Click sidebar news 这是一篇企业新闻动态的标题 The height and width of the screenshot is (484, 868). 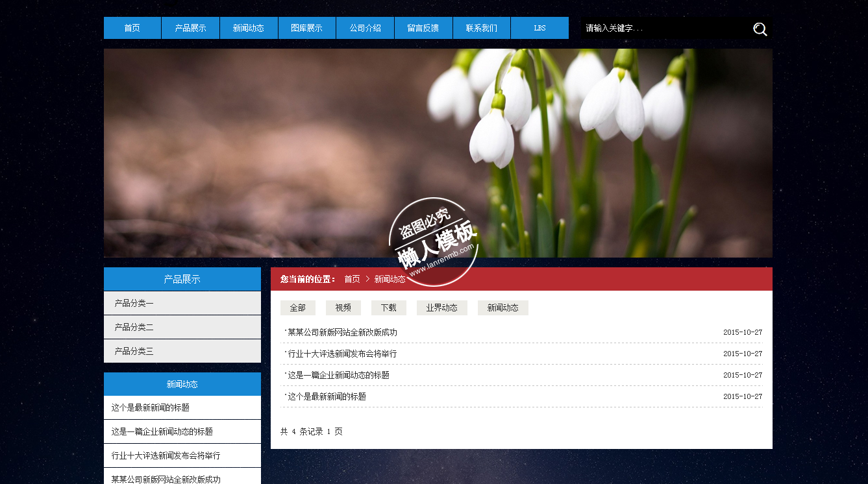(x=162, y=431)
